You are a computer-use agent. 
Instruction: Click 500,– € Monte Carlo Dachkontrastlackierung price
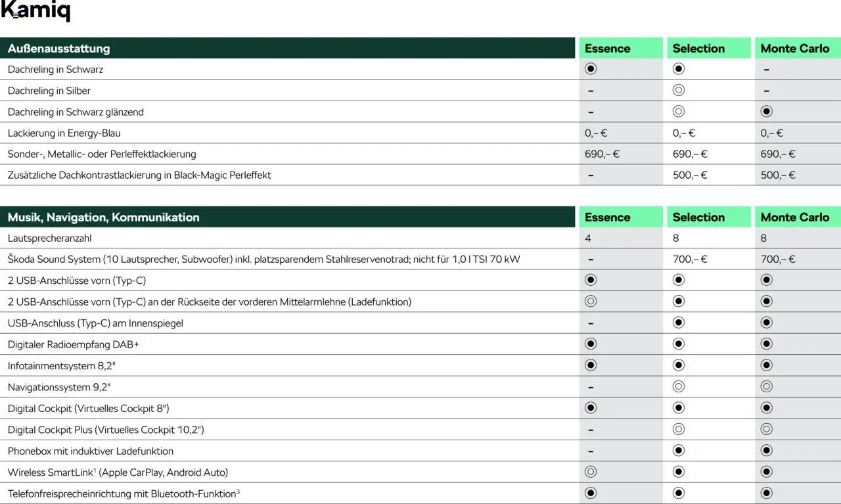click(x=778, y=175)
